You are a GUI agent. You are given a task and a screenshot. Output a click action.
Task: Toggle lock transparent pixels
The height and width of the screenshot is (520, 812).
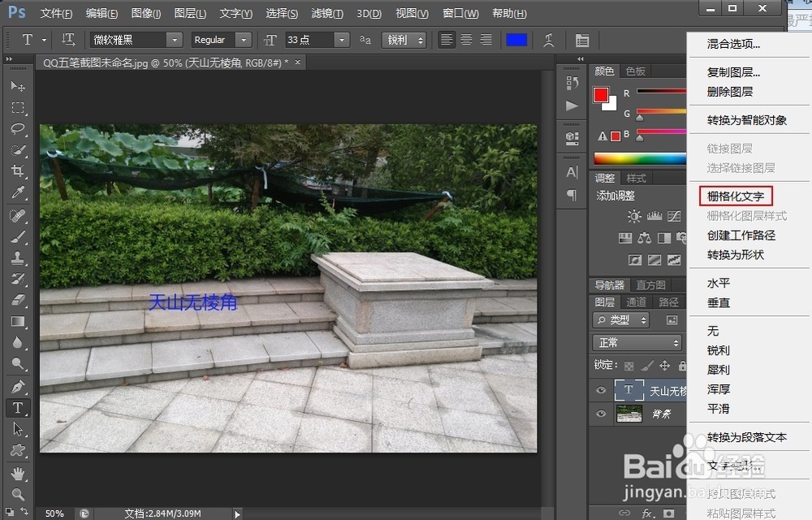628,366
